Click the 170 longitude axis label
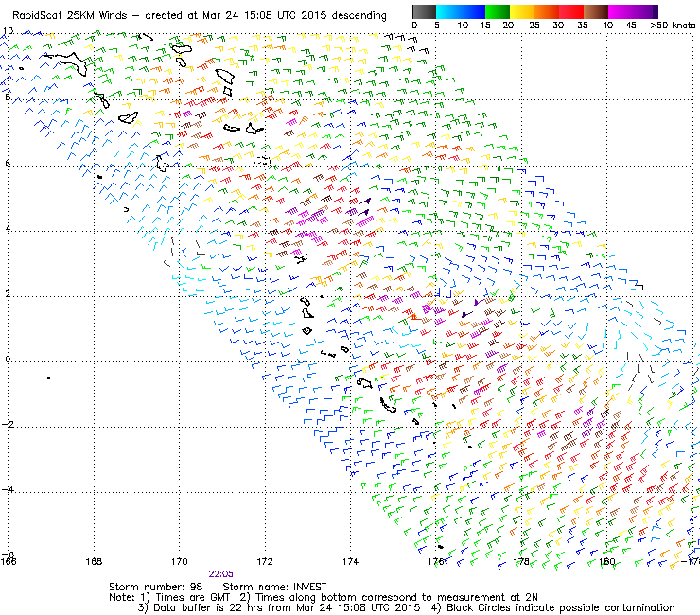Screen dimensions: 700x615 (x=180, y=561)
